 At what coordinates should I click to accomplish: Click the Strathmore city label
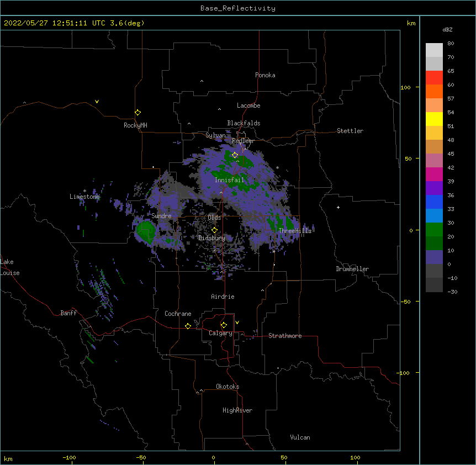point(285,336)
